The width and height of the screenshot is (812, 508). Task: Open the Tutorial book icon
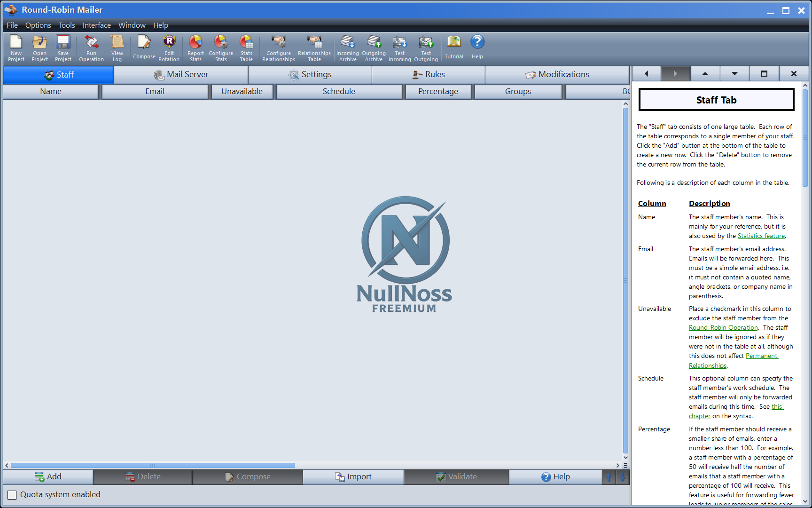click(453, 47)
